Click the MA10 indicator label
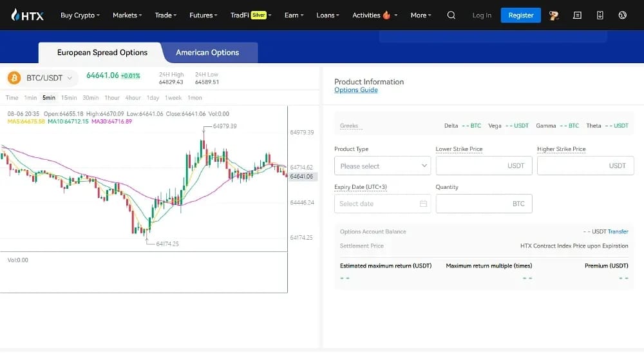Image resolution: width=644 pixels, height=357 pixels. tap(68, 122)
